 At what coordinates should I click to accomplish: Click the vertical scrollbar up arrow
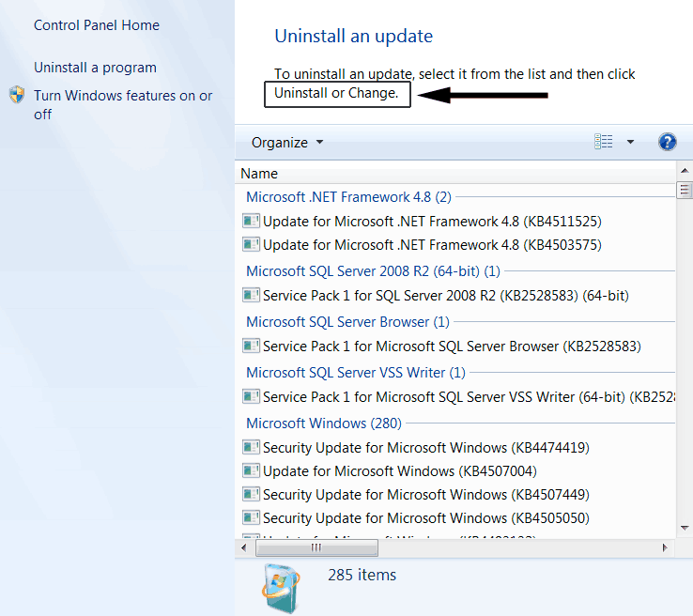685,171
